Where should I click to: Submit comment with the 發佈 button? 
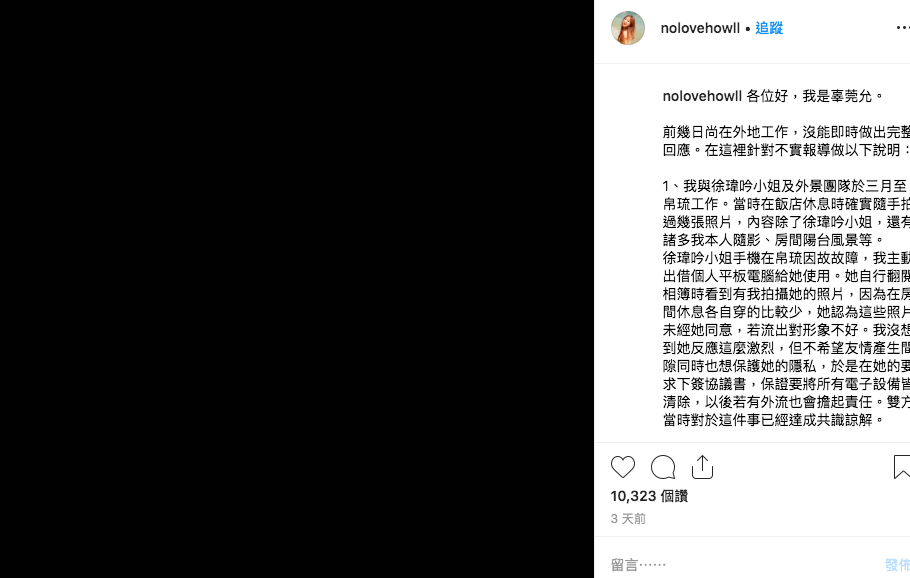897,565
